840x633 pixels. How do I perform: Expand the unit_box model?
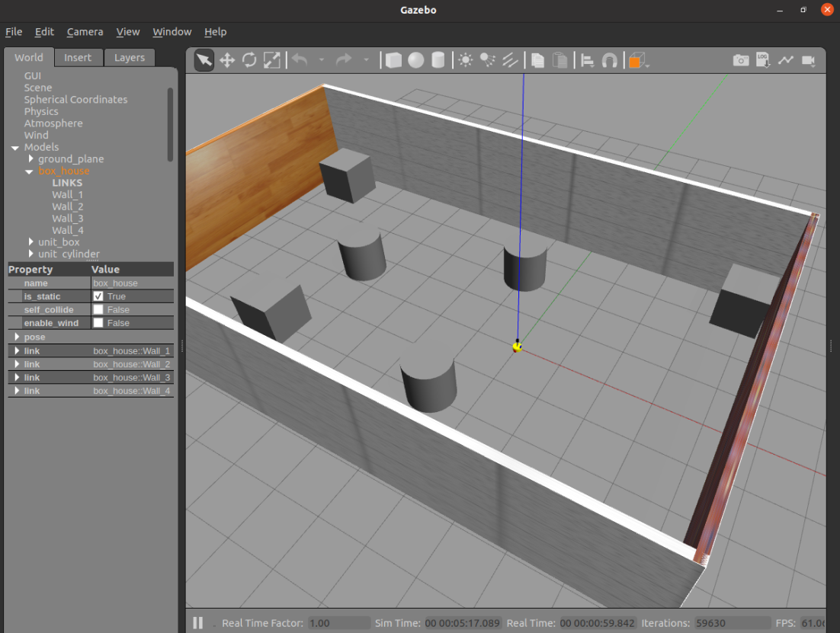tap(30, 242)
